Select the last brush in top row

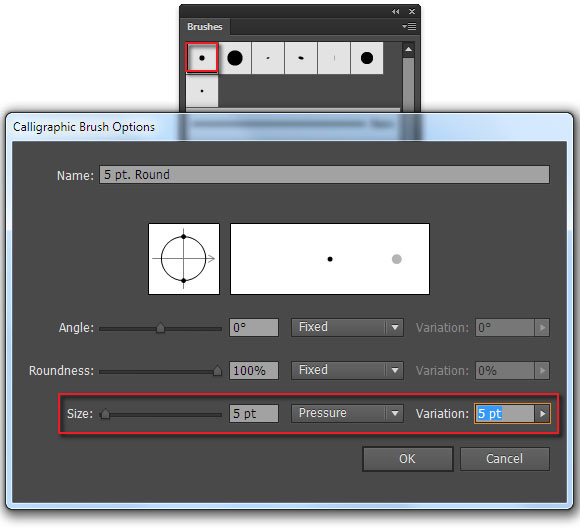[x=367, y=58]
